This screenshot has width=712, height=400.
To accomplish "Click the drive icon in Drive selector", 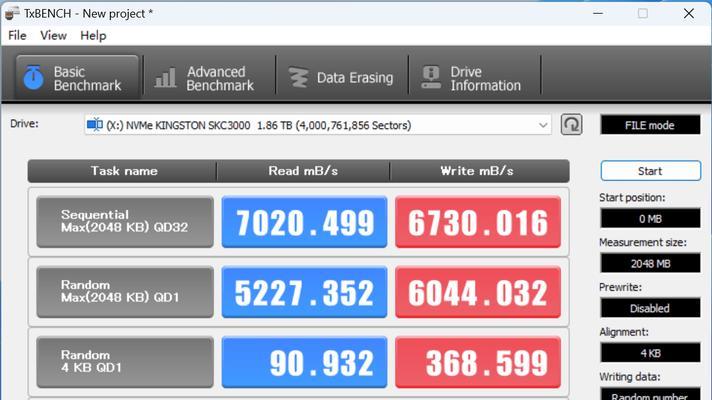I will (x=94, y=124).
